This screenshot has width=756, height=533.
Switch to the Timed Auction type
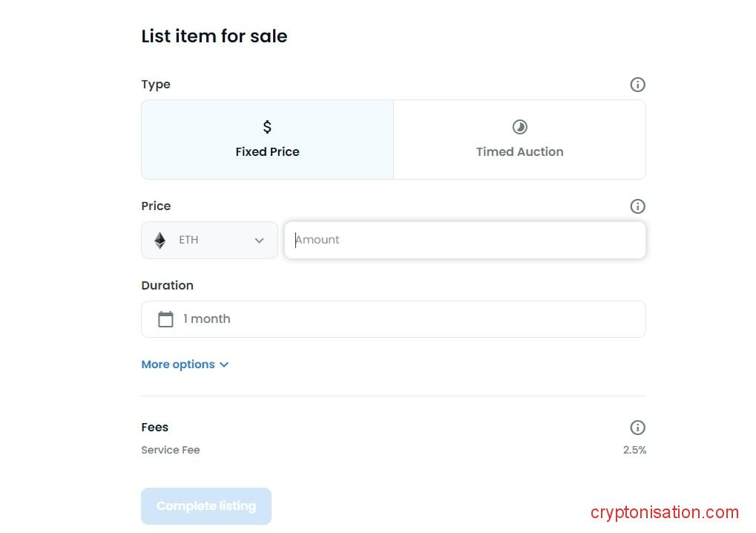tap(519, 140)
